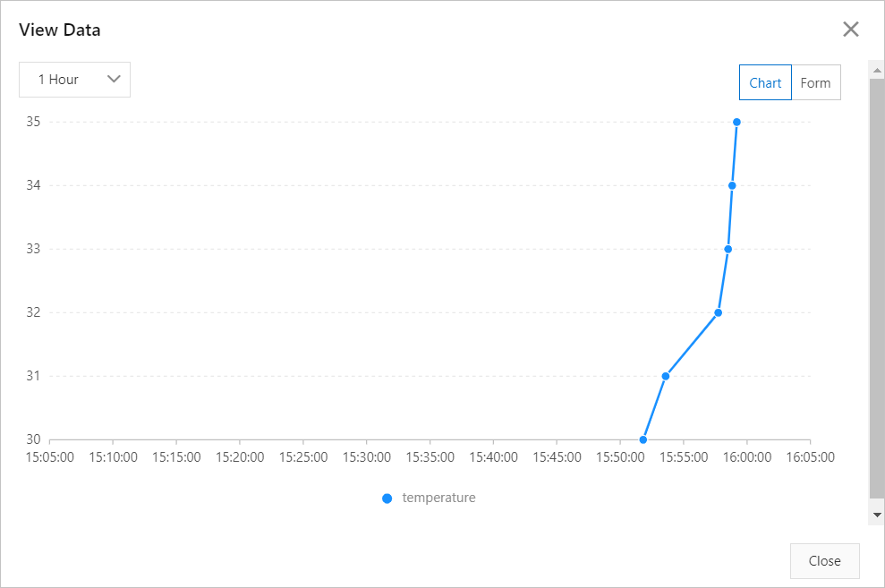Select the data point at value 34
The height and width of the screenshot is (588, 885).
732,185
